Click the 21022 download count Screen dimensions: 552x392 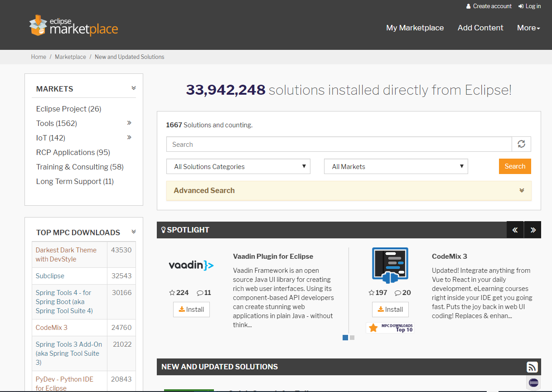[x=122, y=344]
